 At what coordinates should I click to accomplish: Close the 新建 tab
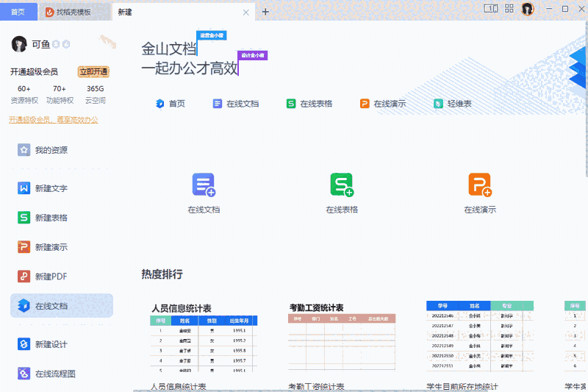pyautogui.click(x=246, y=13)
